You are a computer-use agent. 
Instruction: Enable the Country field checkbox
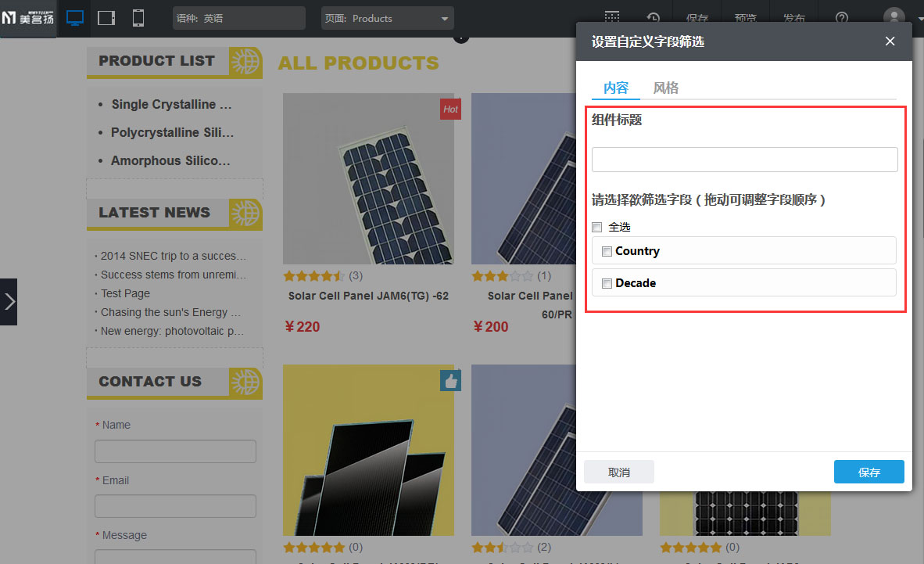point(607,251)
